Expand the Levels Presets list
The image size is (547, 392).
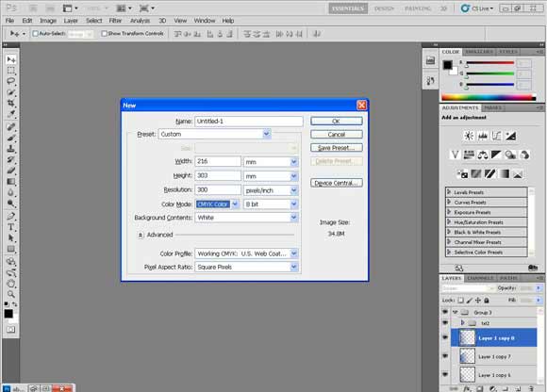tap(449, 192)
